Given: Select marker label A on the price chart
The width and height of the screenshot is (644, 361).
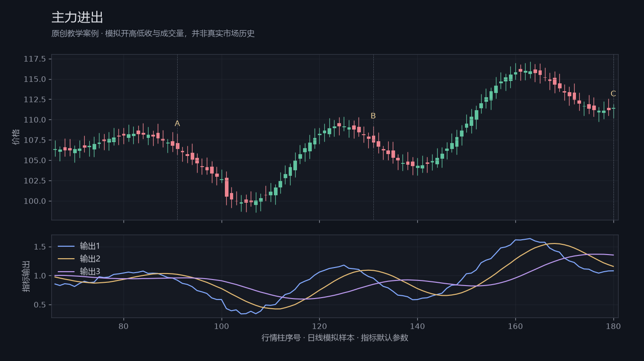Looking at the screenshot, I should pyautogui.click(x=177, y=124).
